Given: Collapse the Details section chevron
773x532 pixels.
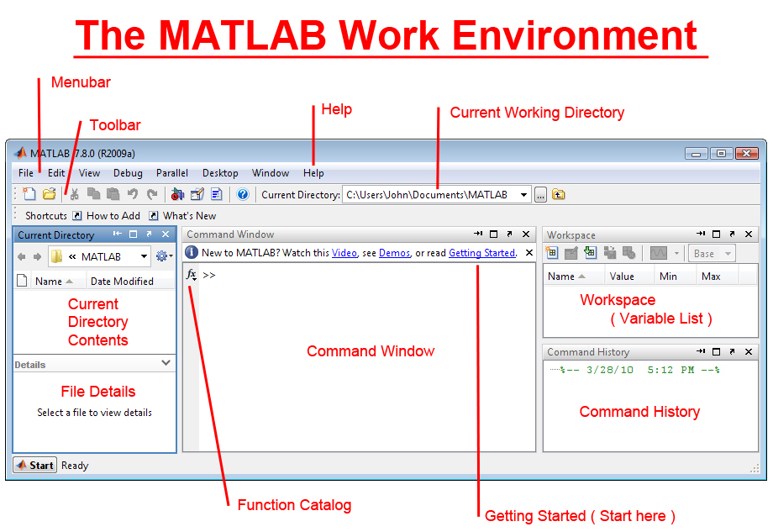Looking at the screenshot, I should (x=166, y=363).
